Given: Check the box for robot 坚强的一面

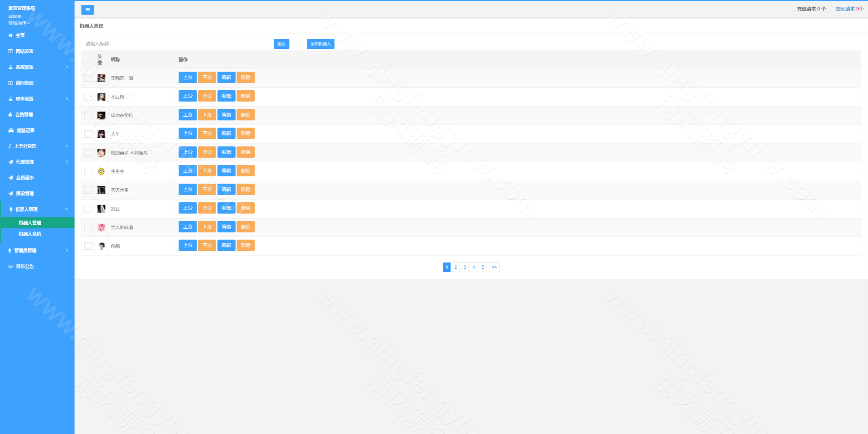Looking at the screenshot, I should (x=88, y=78).
